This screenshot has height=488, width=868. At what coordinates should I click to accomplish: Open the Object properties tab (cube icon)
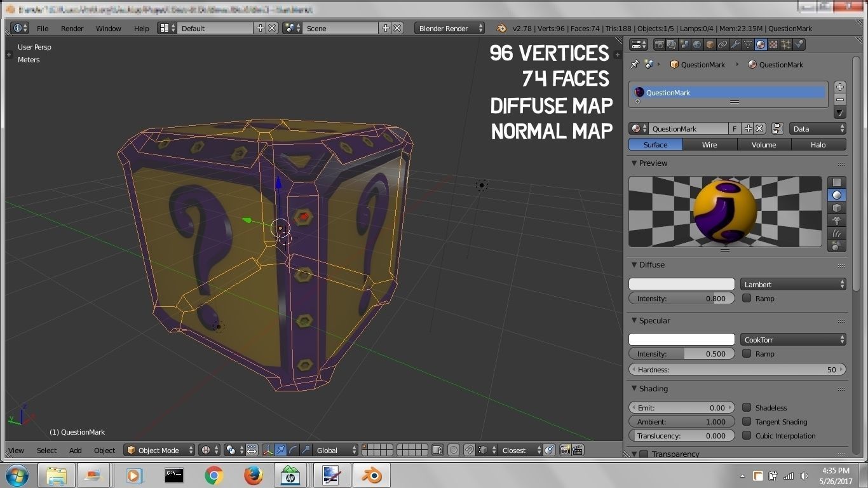click(x=710, y=44)
